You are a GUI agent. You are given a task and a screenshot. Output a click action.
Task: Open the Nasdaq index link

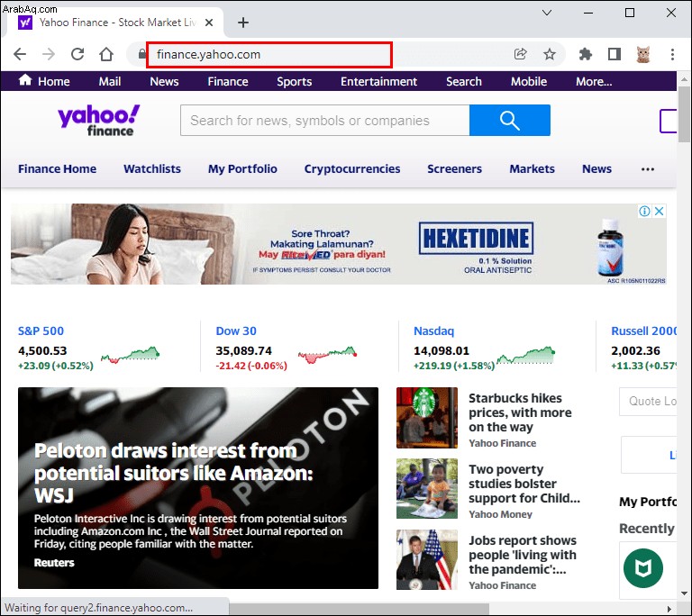click(x=433, y=331)
